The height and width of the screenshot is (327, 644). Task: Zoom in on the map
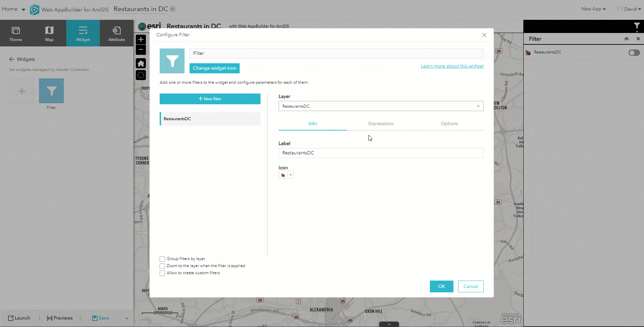point(141,39)
